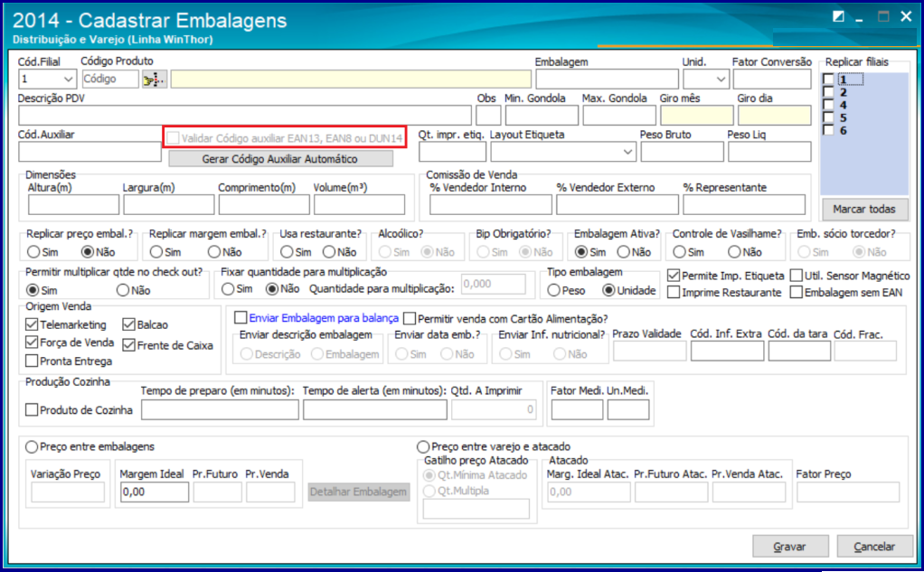
Task: Open the Layout Etiqueta dropdown
Action: [x=627, y=152]
